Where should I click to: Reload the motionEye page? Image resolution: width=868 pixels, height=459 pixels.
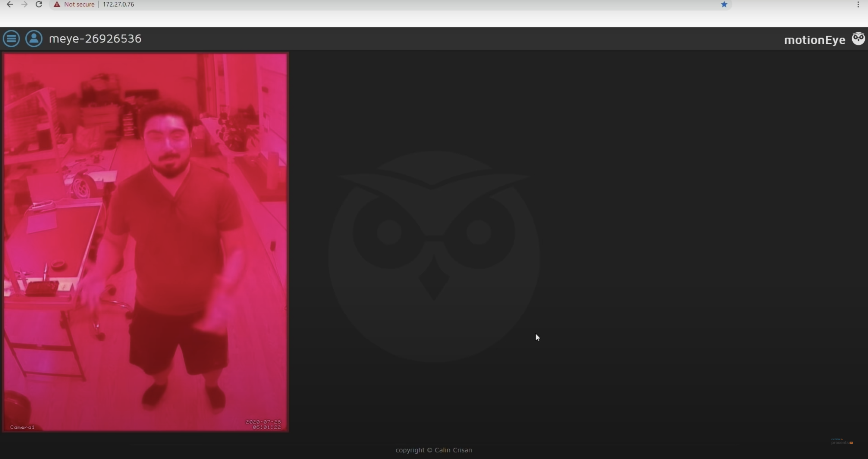pos(39,5)
